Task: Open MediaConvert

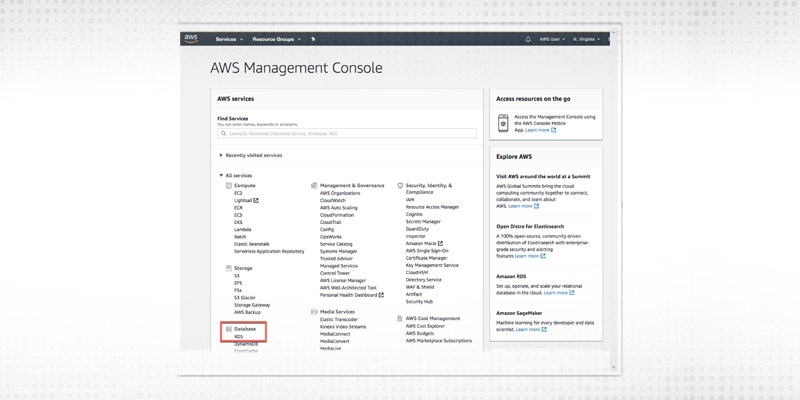Action: 335,341
